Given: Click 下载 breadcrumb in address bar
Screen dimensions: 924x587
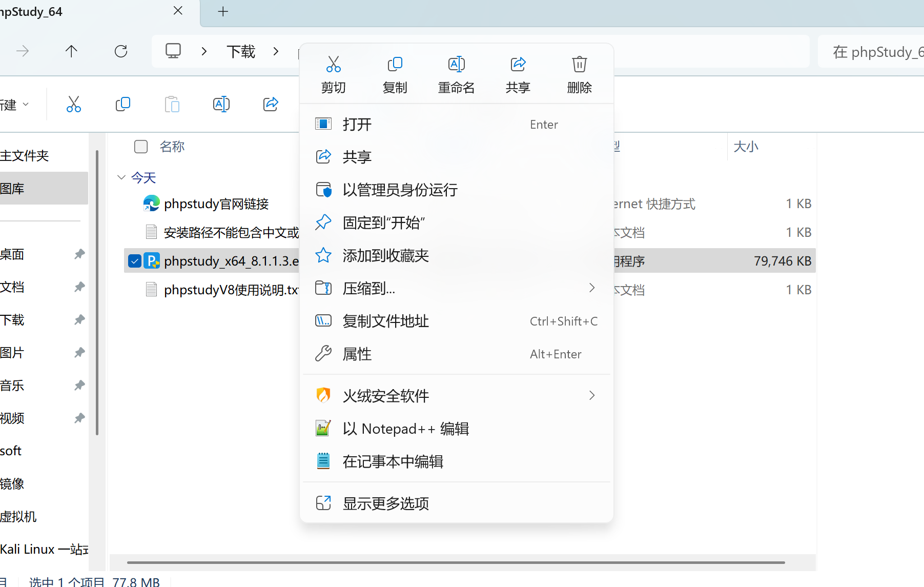Looking at the screenshot, I should [241, 52].
